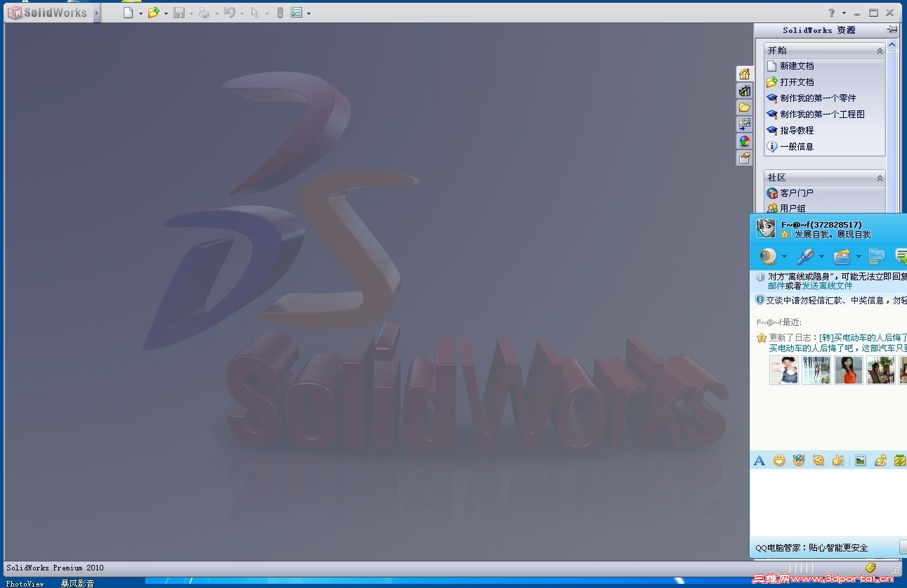This screenshot has height=588, width=907.
Task: Open the Open-file dropdown arrow
Action: (x=166, y=13)
